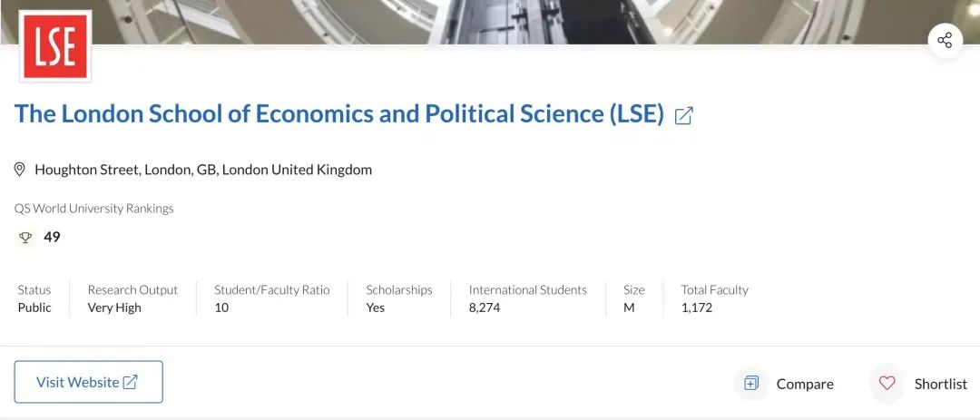Click external arrow icon in Visit Website
The image size is (980, 420).
point(131,382)
